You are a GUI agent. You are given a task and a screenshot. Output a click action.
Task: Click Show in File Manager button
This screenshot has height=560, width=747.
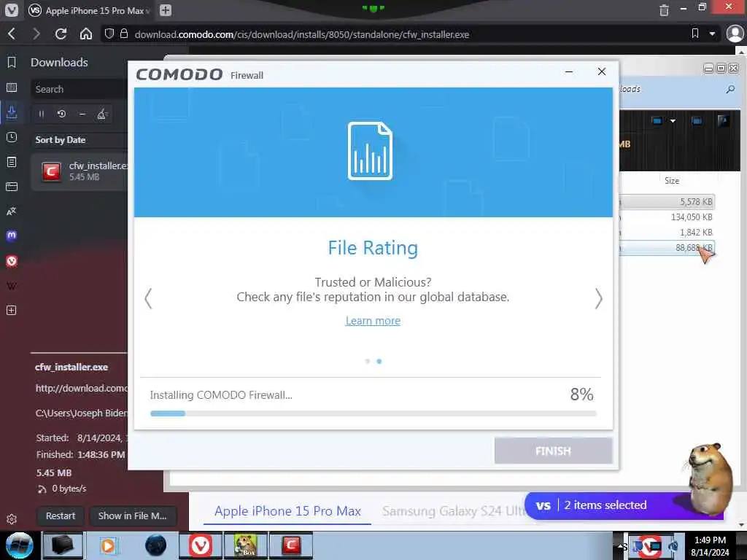[133, 516]
